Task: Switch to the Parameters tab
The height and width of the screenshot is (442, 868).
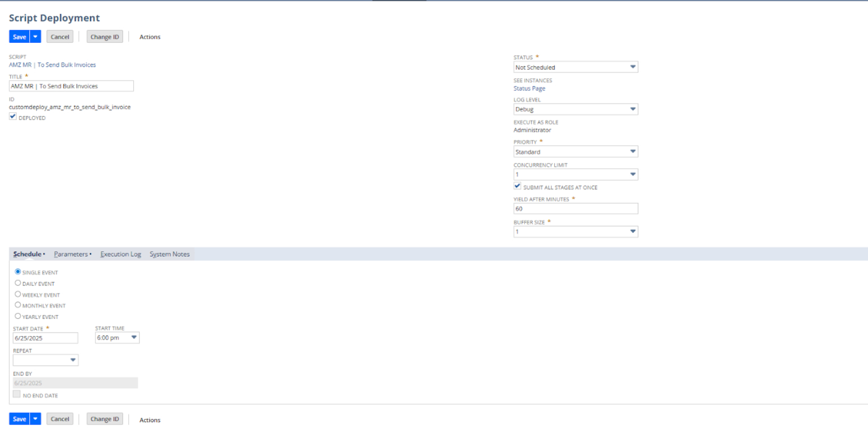Action: [71, 254]
